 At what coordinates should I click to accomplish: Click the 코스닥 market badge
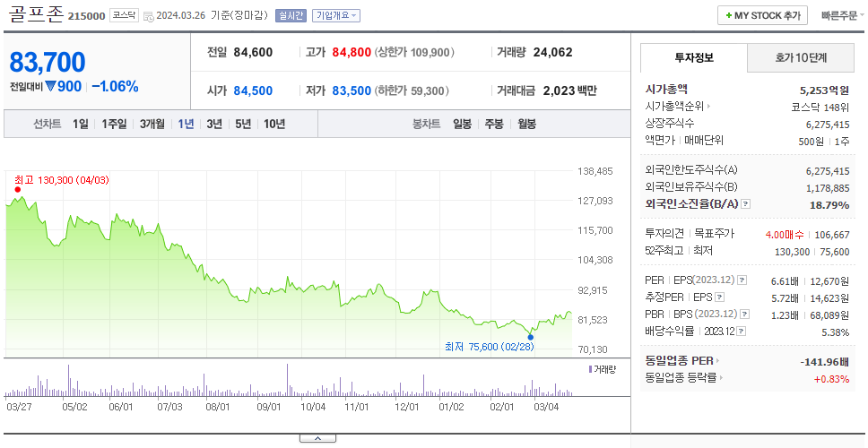pos(124,15)
